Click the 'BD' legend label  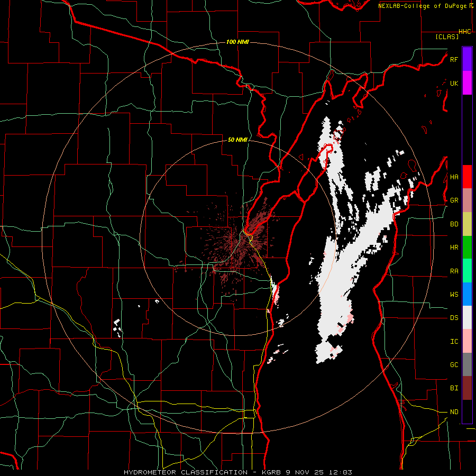point(454,224)
